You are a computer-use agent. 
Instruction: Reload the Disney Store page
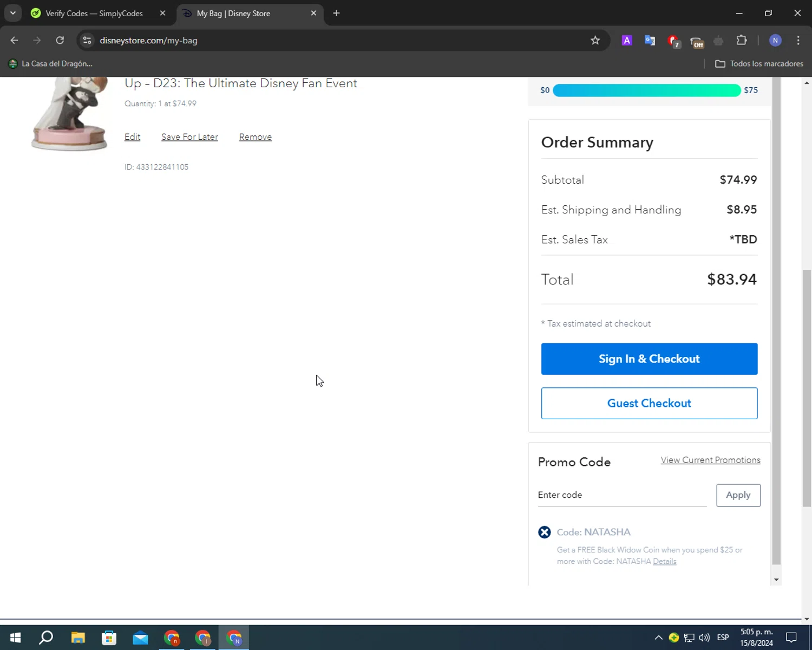[60, 40]
